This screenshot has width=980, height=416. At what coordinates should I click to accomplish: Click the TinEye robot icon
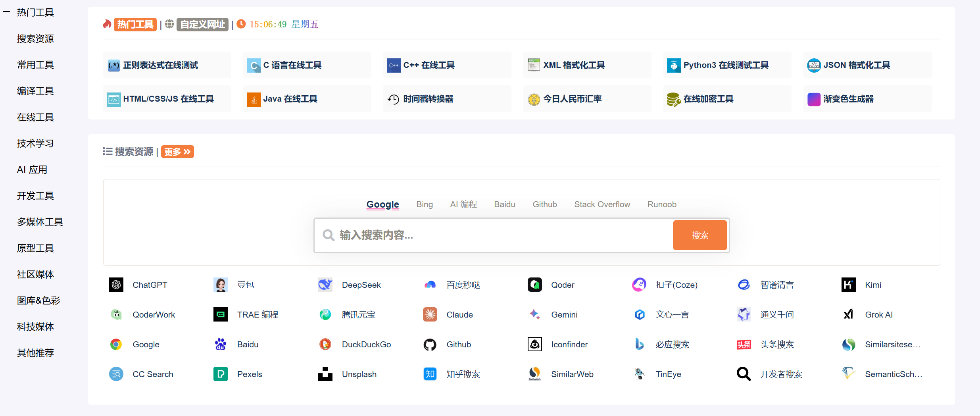click(x=639, y=374)
